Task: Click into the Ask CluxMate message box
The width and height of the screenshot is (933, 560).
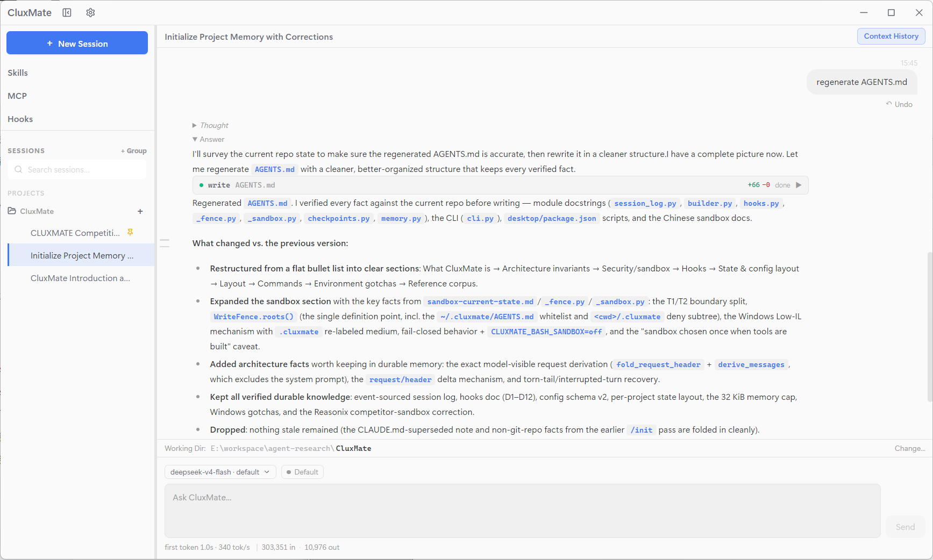Action: point(522,511)
